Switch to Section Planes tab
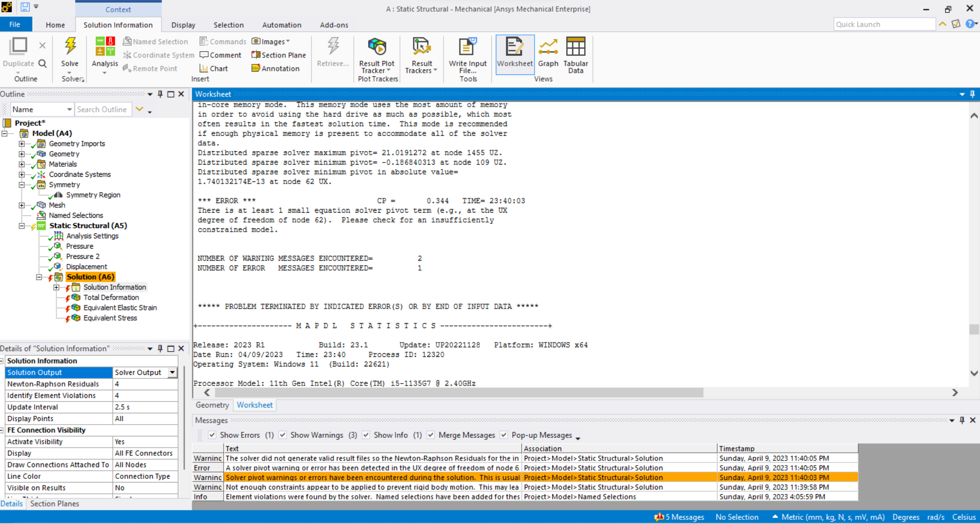980x524 pixels. (54, 503)
